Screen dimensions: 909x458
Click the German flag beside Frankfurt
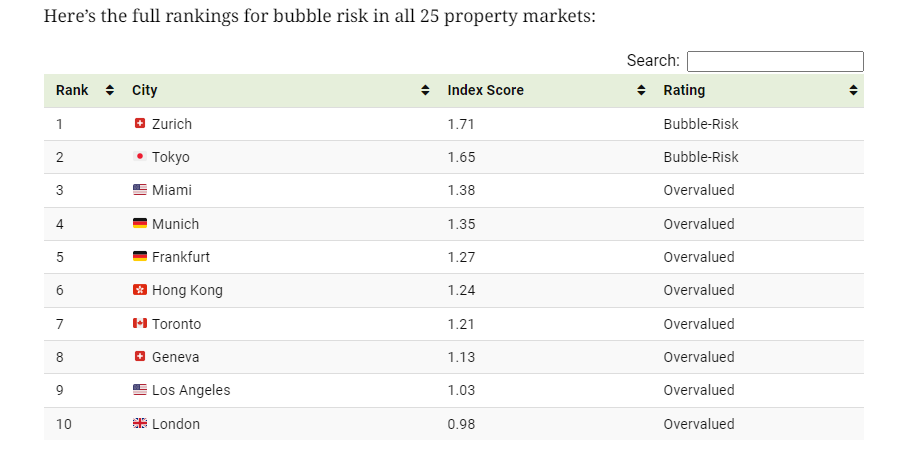(140, 256)
